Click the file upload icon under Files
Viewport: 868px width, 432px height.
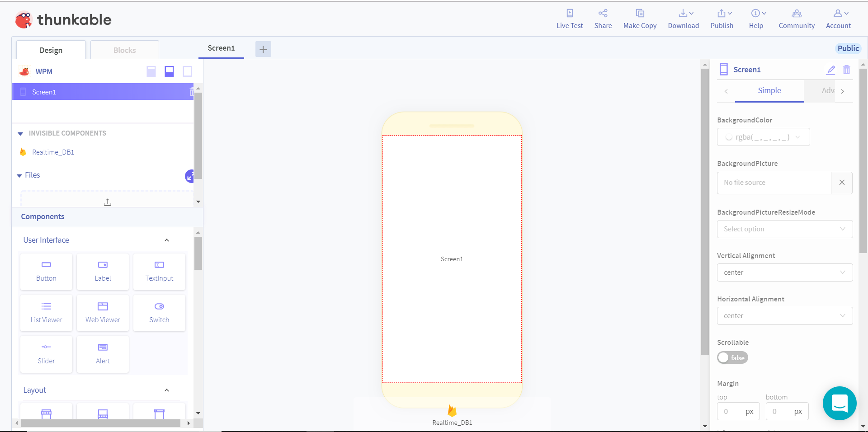(108, 202)
